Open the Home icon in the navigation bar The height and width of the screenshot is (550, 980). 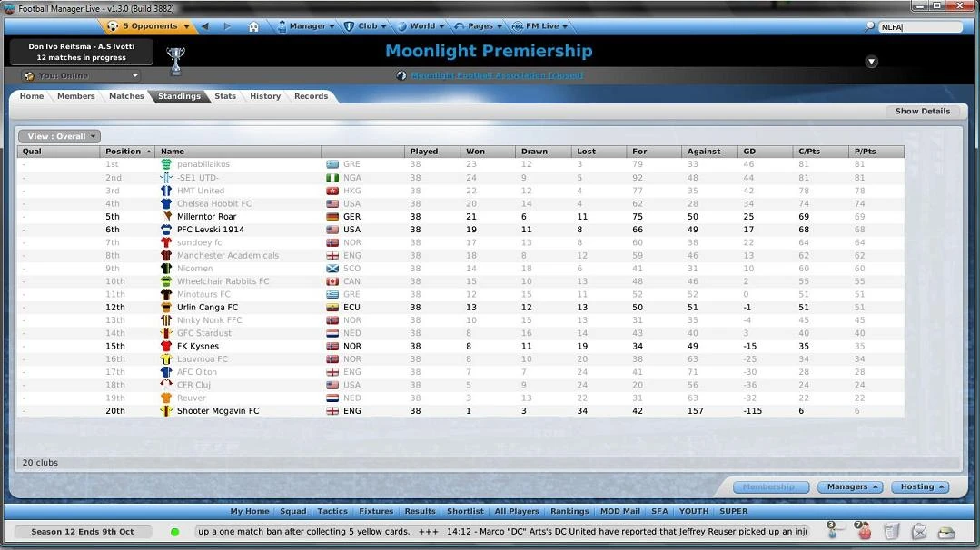(x=253, y=26)
